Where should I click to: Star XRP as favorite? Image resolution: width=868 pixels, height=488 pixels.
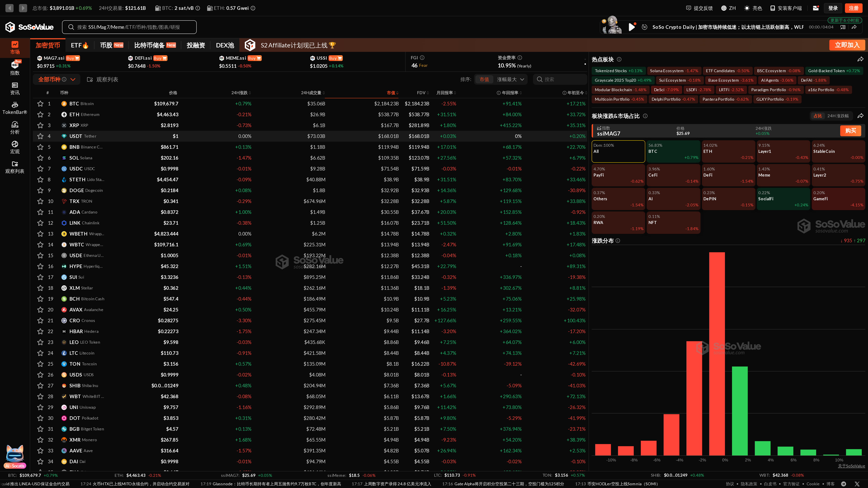click(x=41, y=125)
